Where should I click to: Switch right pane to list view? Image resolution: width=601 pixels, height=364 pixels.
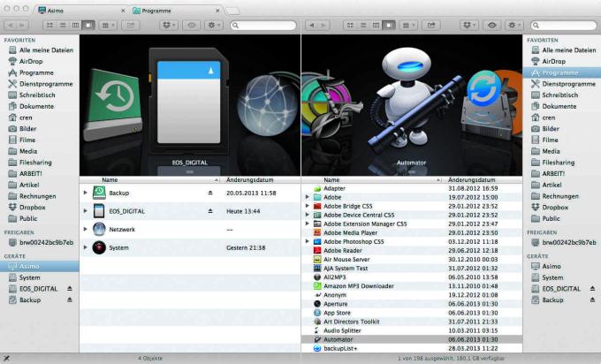coord(363,26)
